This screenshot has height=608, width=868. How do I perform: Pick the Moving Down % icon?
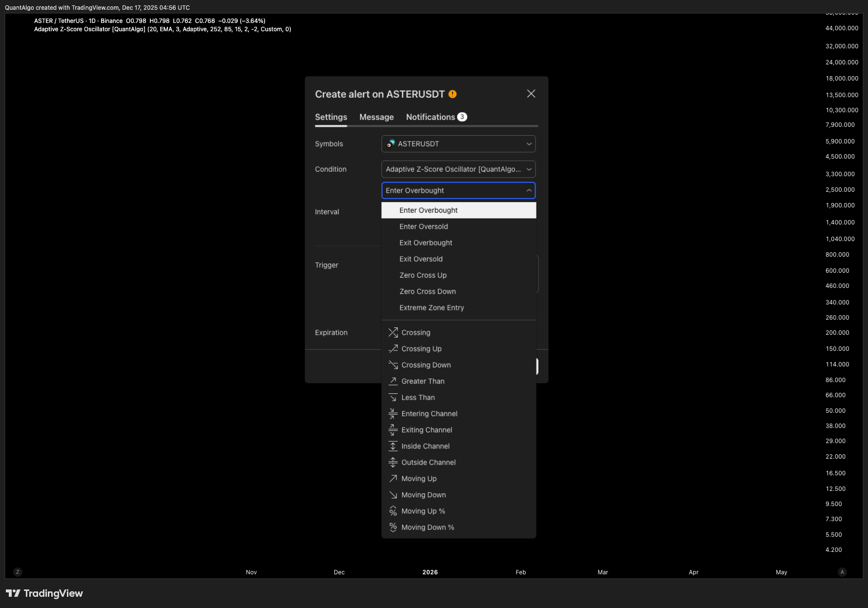pos(393,527)
